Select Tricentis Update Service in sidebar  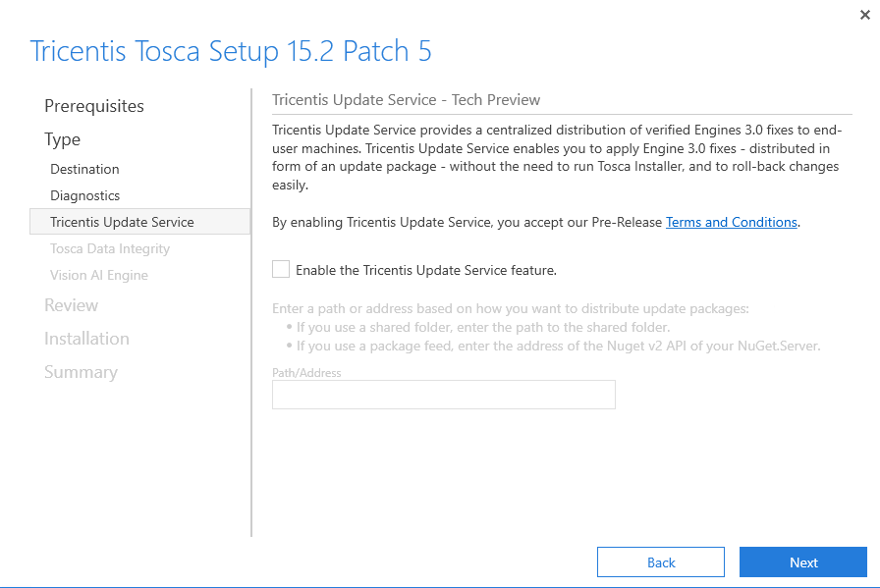(x=123, y=223)
